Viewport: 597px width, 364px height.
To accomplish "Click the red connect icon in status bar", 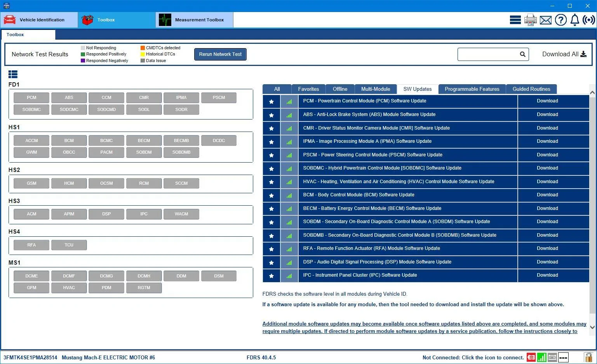I will [531, 357].
